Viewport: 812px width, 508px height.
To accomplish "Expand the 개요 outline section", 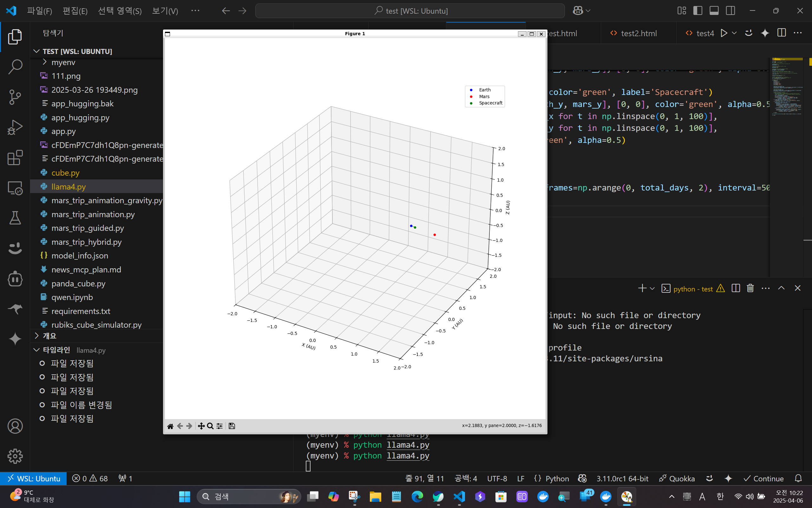I will (x=49, y=336).
